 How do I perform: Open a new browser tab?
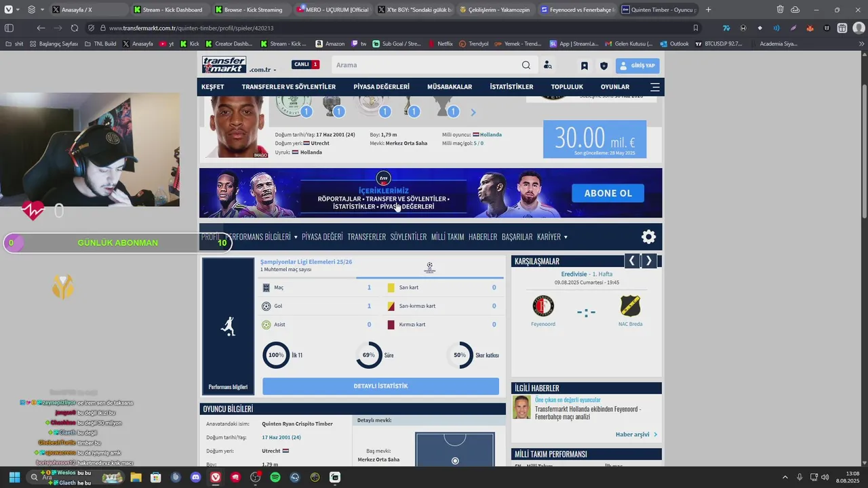[709, 9]
